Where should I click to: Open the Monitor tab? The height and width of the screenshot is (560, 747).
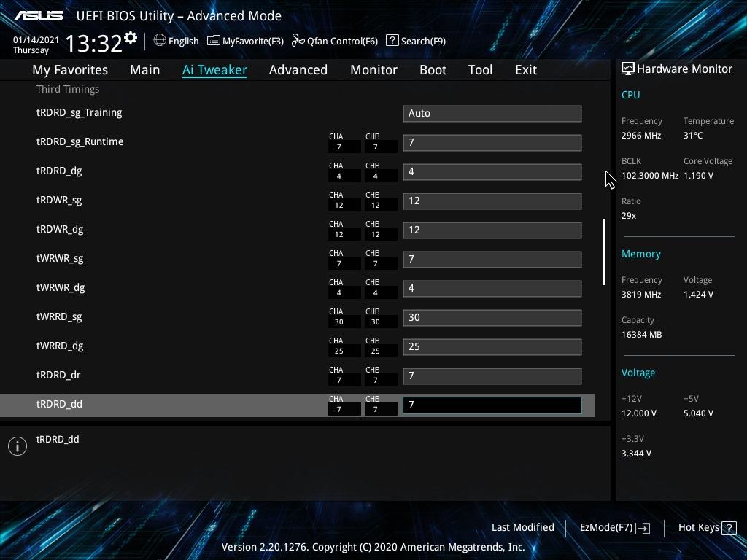(373, 70)
